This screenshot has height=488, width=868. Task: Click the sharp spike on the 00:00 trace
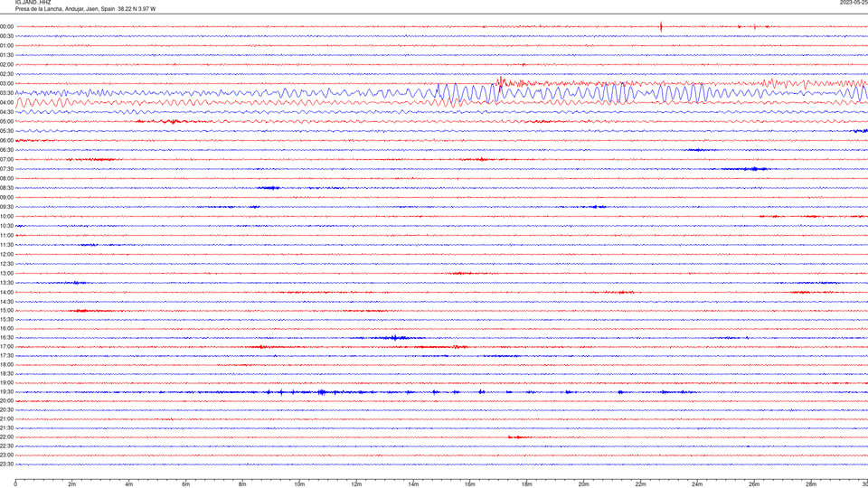(661, 26)
